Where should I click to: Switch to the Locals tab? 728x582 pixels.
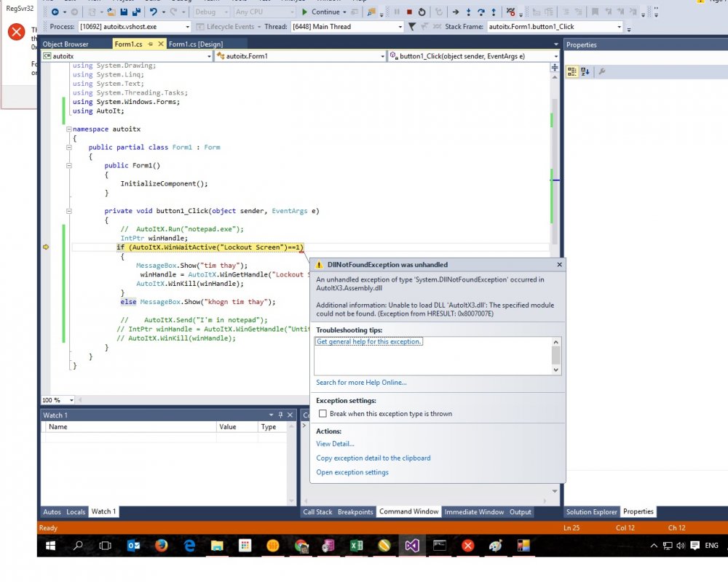tap(76, 511)
